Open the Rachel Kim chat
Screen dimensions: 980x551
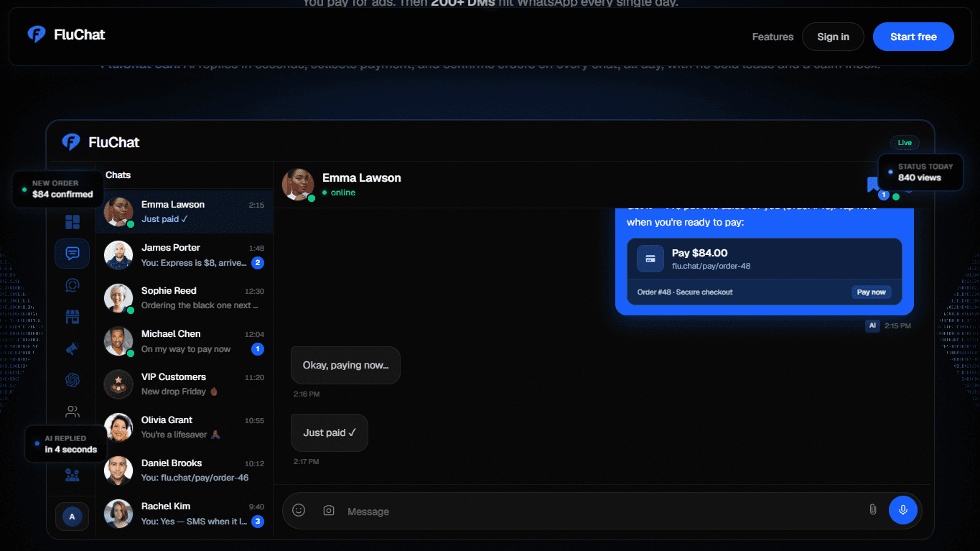pos(184,514)
